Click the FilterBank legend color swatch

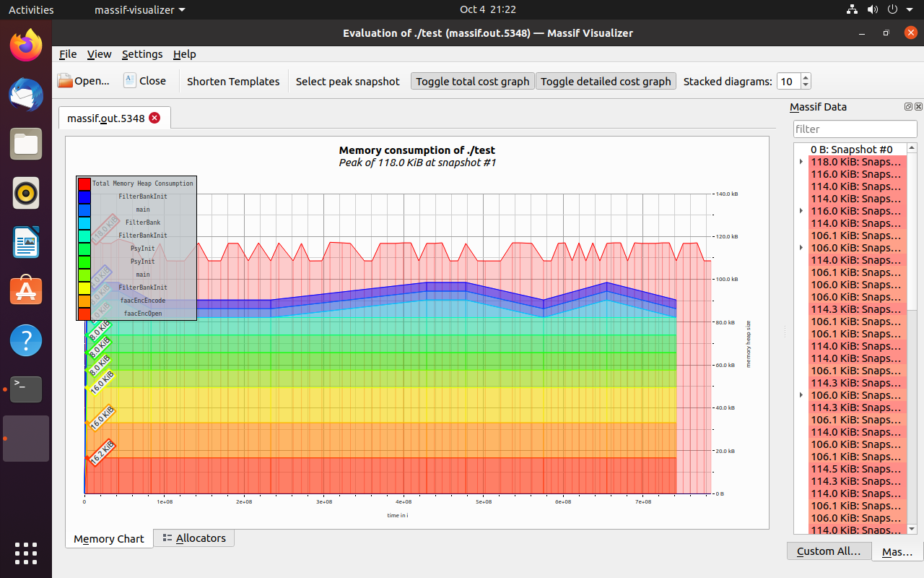tap(84, 223)
